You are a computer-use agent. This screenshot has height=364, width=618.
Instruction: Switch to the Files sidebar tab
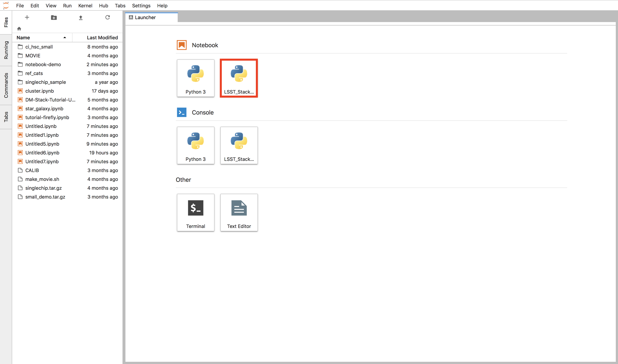click(x=6, y=22)
